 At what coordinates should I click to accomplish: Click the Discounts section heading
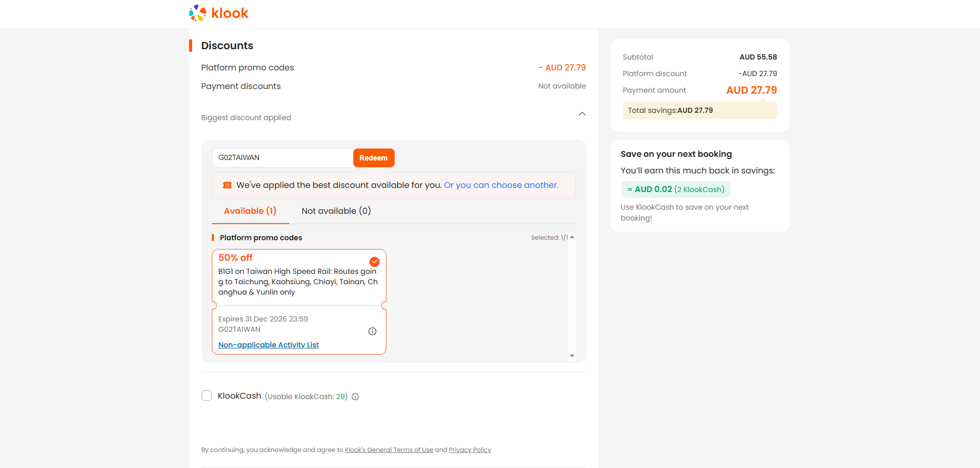point(227,46)
